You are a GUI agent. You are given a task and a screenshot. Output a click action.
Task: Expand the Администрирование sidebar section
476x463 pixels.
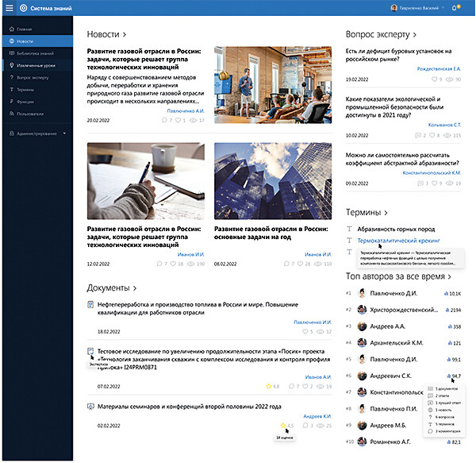[x=63, y=133]
